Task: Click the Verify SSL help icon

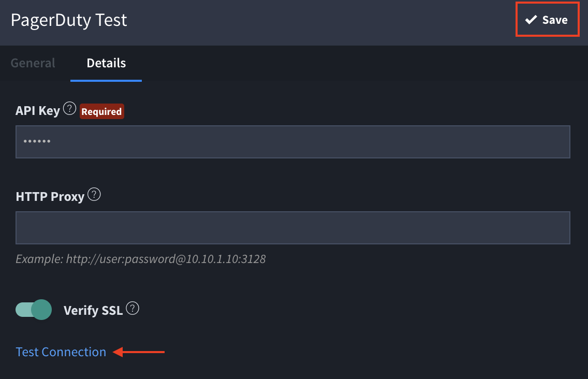Action: pos(133,309)
